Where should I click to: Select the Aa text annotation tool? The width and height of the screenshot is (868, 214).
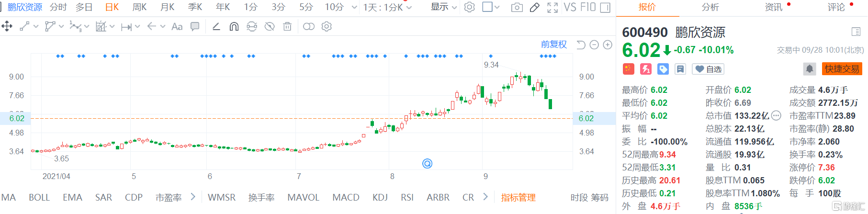pos(177,26)
